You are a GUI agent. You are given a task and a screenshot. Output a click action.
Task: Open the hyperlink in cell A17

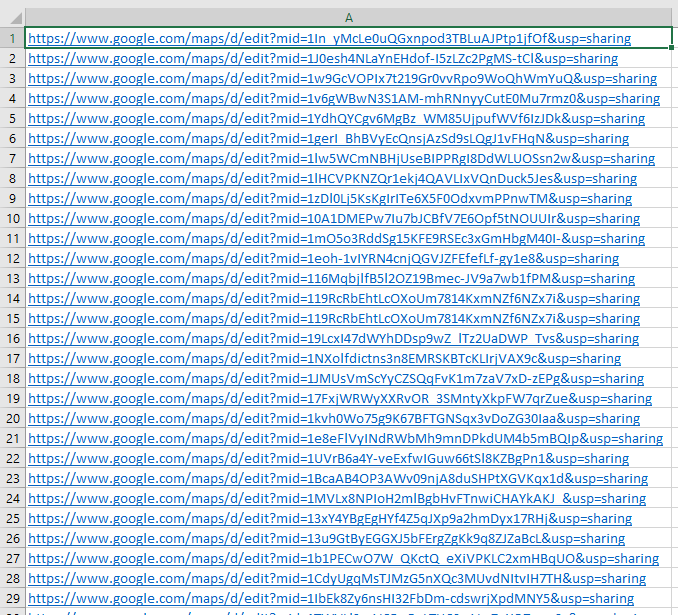324,358
